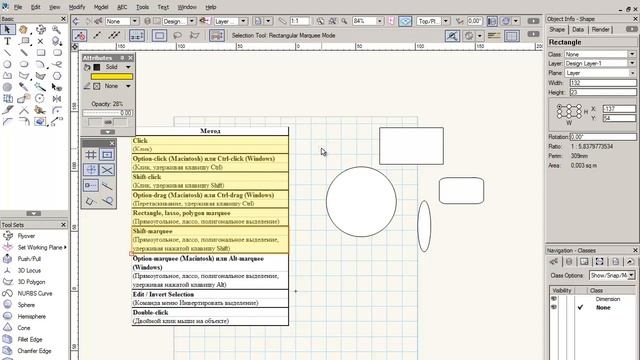Select the 2D Locus cross tool
640x360 pixels.
click(x=40, y=41)
